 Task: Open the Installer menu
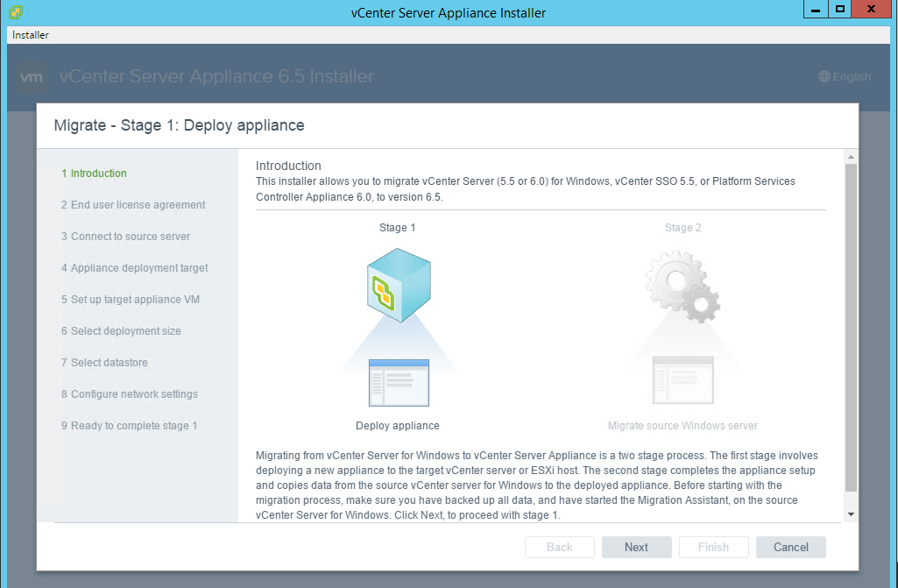(31, 35)
